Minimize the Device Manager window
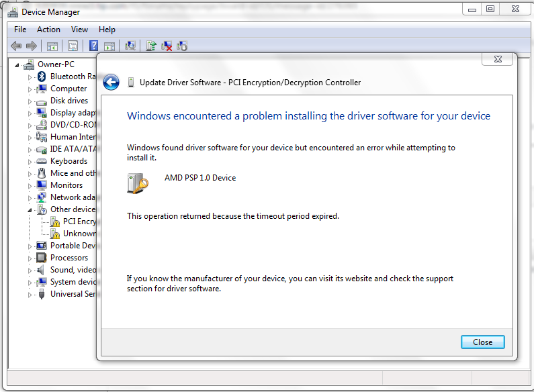534x392 pixels. pos(472,9)
